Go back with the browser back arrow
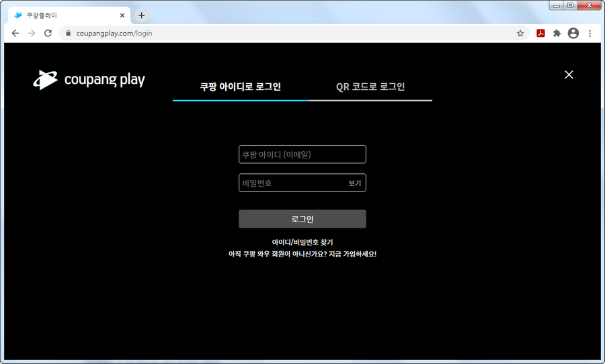The image size is (605, 364). coord(15,33)
